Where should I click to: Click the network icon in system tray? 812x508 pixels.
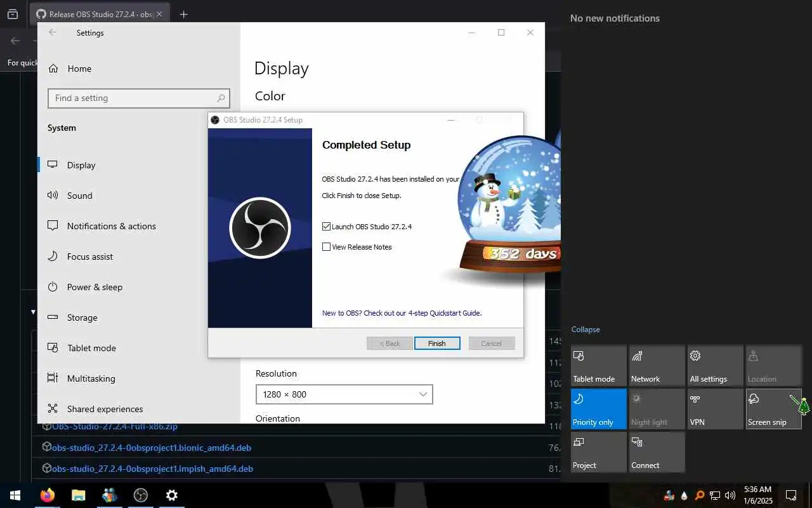pos(715,495)
